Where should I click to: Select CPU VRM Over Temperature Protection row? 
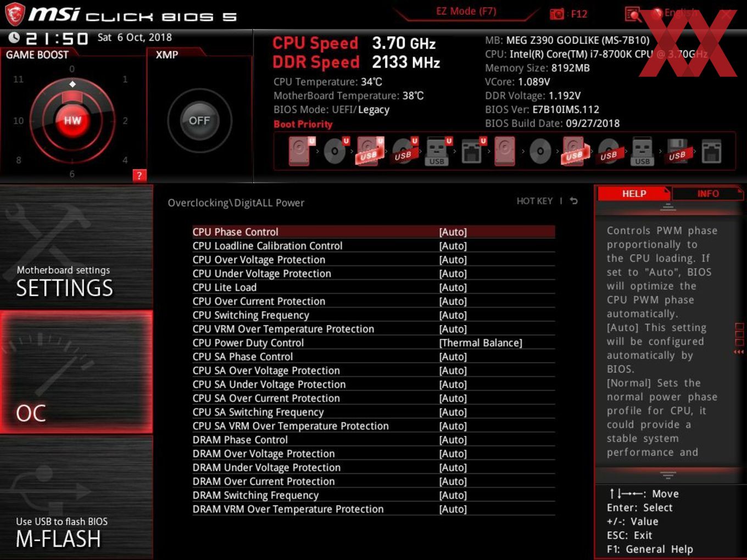374,329
